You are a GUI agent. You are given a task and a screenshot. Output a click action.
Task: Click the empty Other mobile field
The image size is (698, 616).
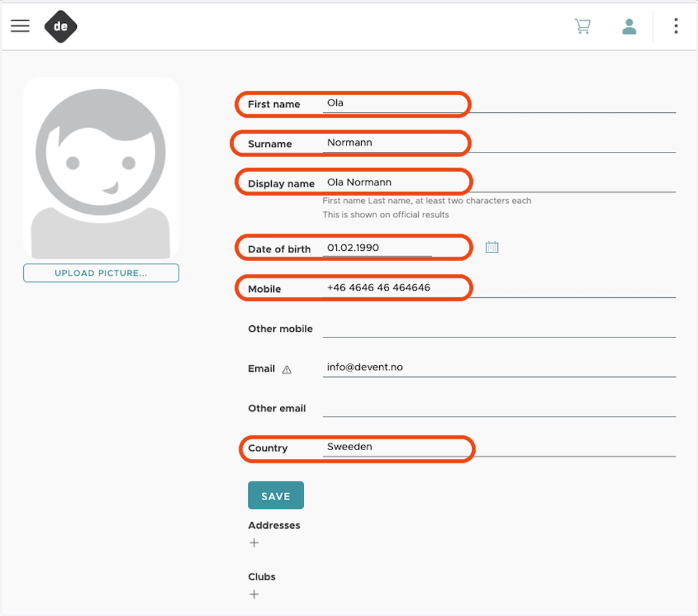coord(499,328)
